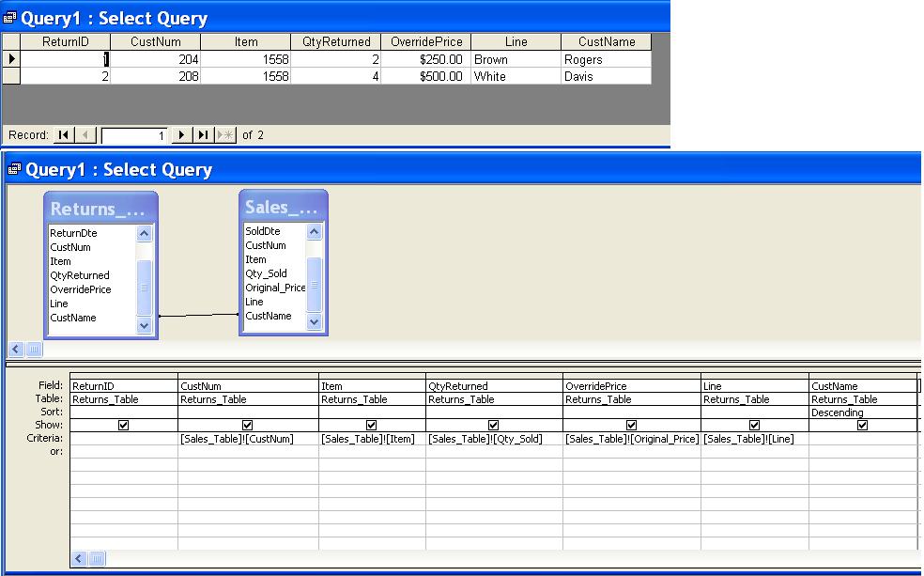Click the new record asterisk button

[225, 135]
